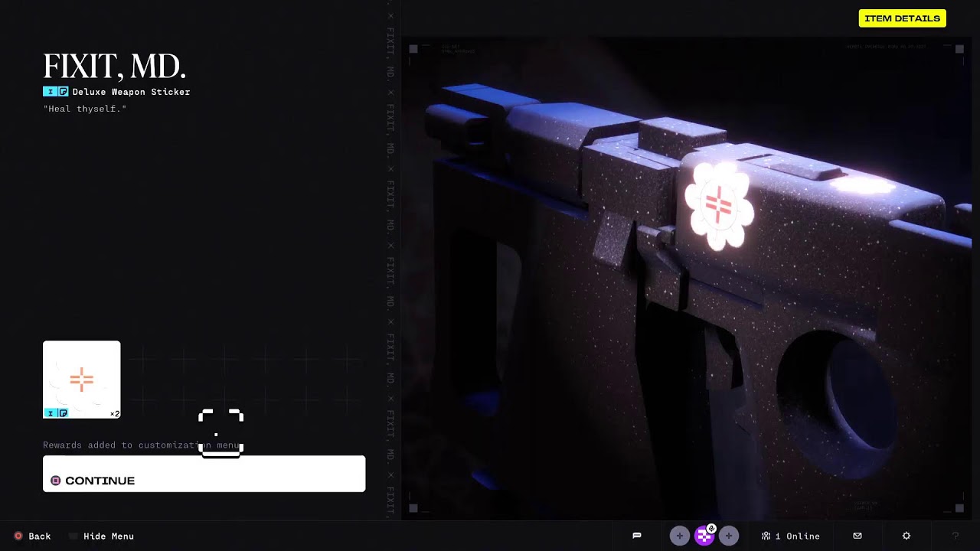Open the settings gear icon
Screen dimensions: 980x551
point(906,536)
